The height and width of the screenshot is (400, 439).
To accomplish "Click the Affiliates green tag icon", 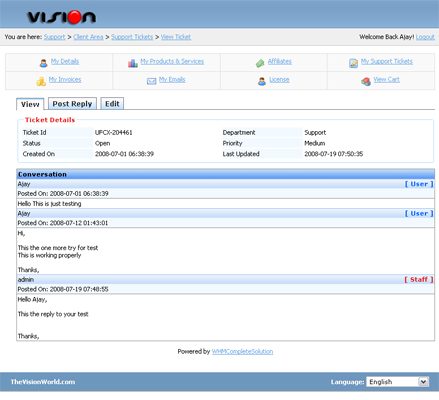I will (x=260, y=63).
